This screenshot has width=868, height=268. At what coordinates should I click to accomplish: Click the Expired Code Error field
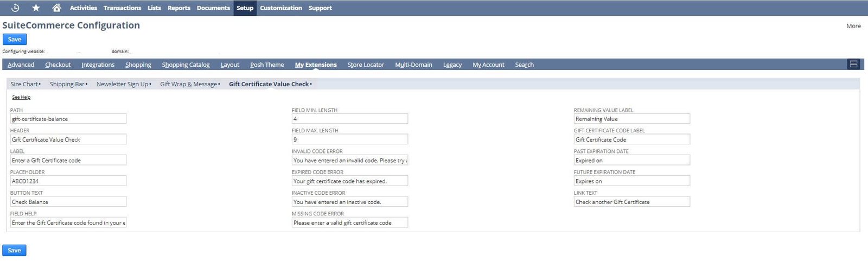(x=350, y=181)
